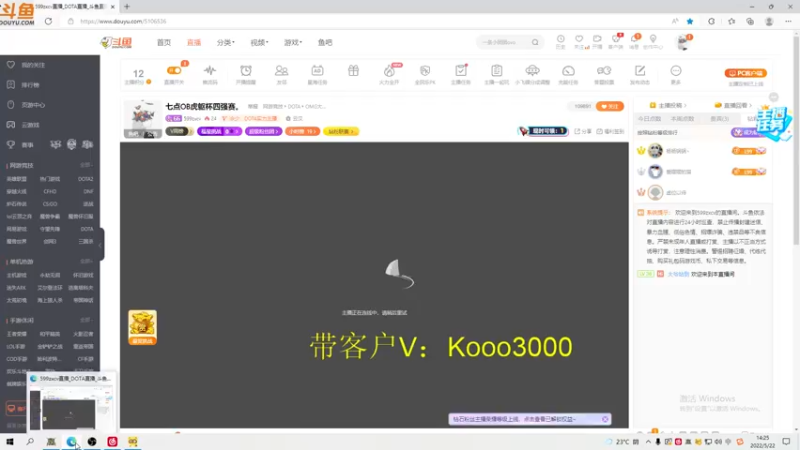Image resolution: width=800 pixels, height=450 pixels.
Task: Click the rocket countdown banner above the player
Action: (543, 131)
